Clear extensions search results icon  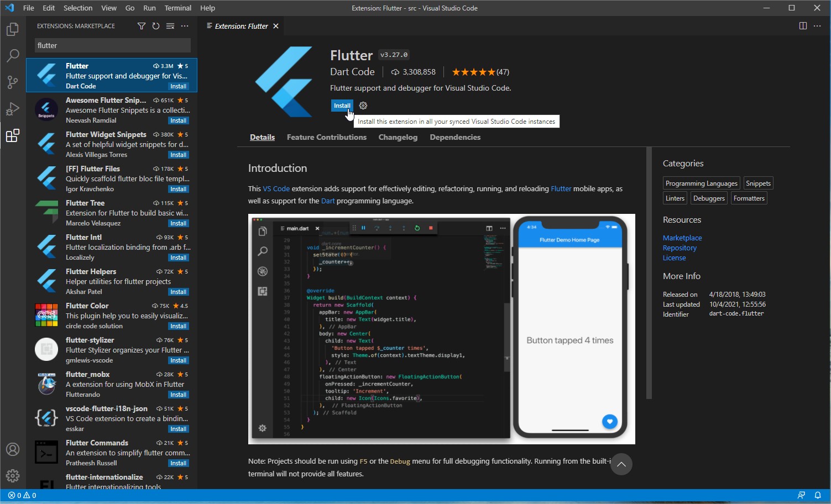tap(170, 26)
